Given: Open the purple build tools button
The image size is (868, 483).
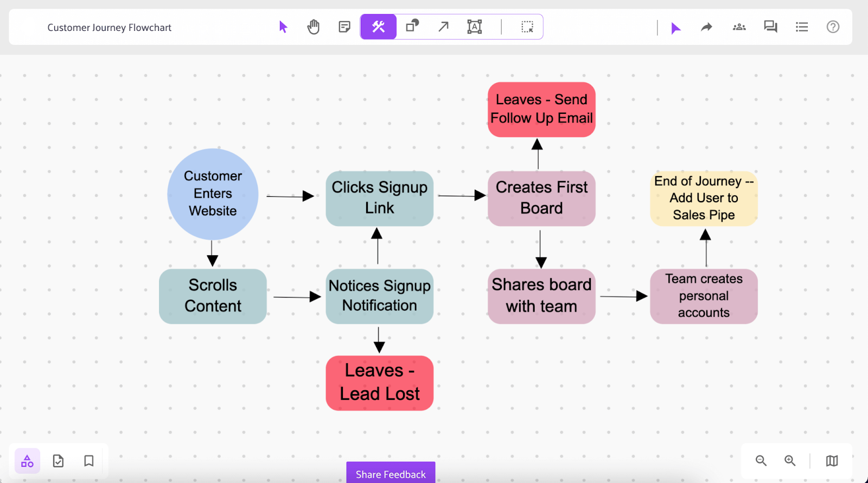Looking at the screenshot, I should coord(379,27).
